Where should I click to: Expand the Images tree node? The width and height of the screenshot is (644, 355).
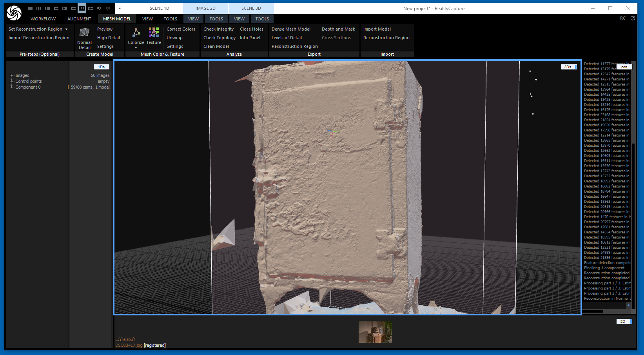12,76
